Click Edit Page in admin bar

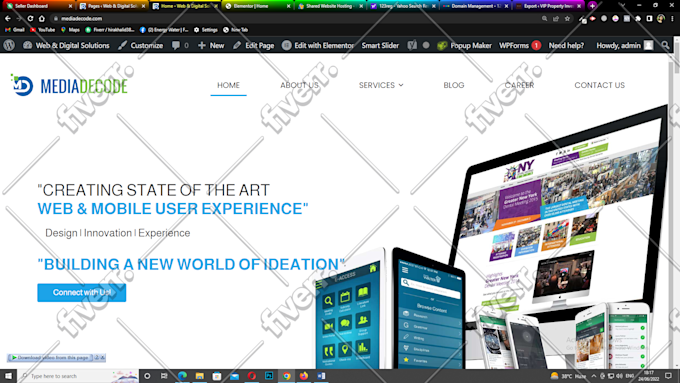click(x=254, y=45)
